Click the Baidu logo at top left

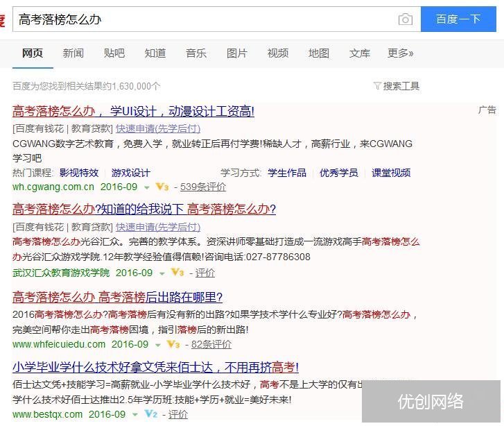coord(3,20)
